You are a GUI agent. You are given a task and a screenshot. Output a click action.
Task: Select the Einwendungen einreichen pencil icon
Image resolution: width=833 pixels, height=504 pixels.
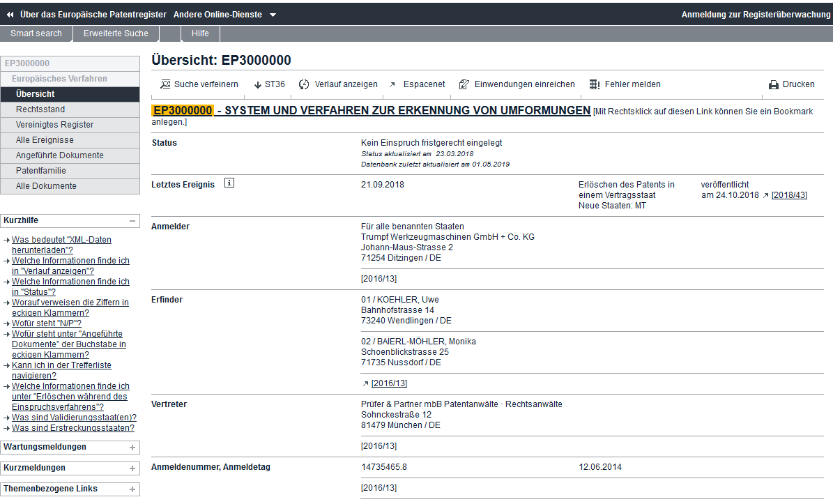[x=464, y=84]
